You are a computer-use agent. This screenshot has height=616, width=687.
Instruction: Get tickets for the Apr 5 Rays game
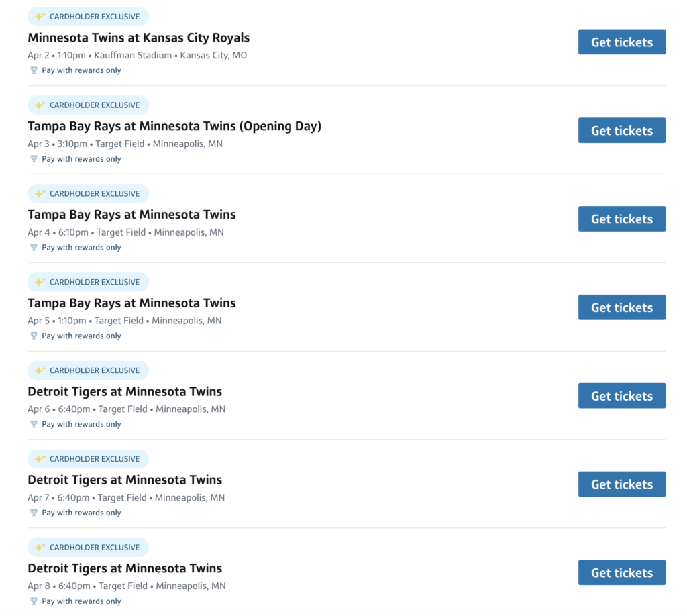[621, 307]
